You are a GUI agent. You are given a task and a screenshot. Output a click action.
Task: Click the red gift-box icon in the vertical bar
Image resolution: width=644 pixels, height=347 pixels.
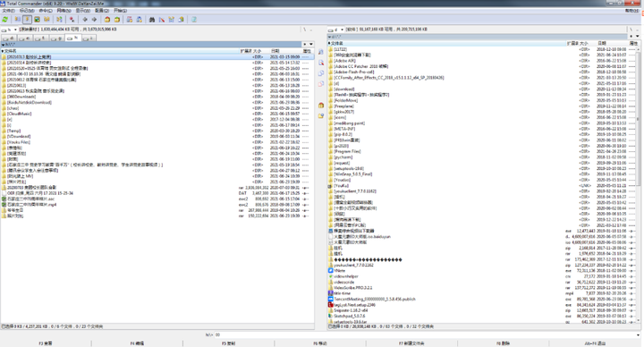click(321, 106)
